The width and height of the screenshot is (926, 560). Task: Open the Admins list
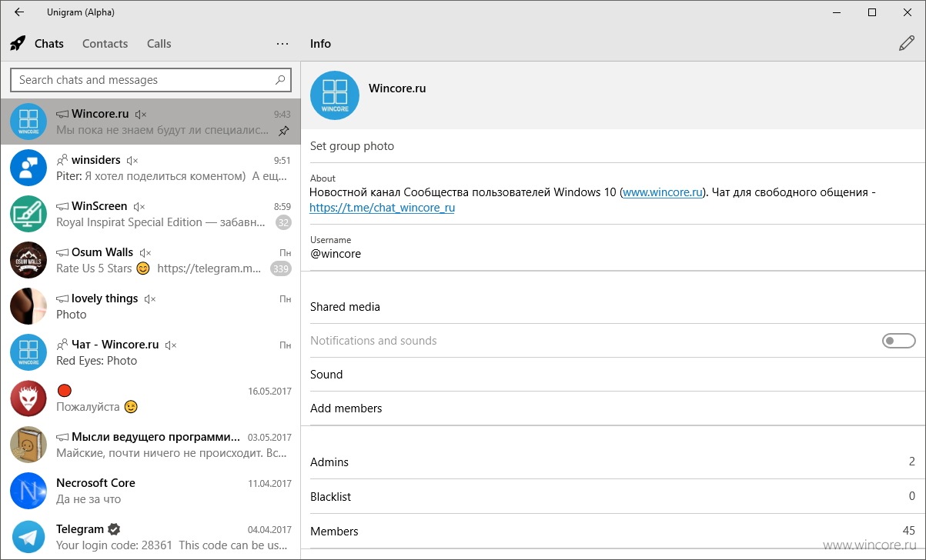click(613, 462)
